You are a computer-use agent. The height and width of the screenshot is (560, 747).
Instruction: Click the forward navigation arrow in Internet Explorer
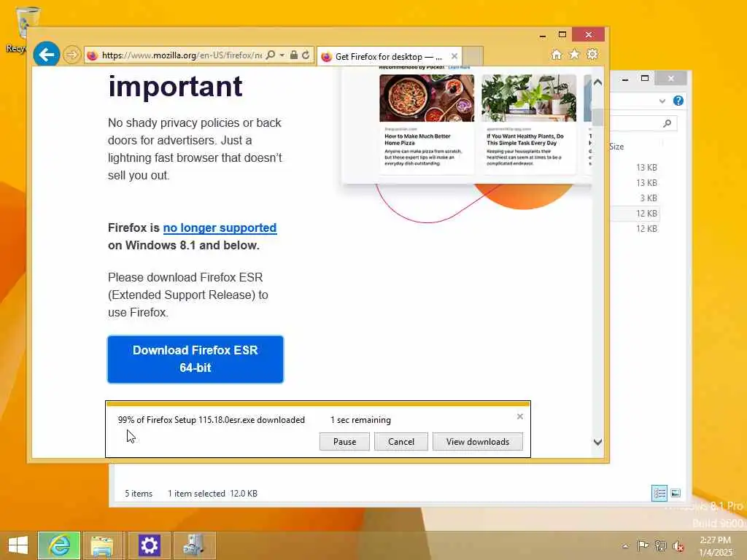click(x=72, y=55)
